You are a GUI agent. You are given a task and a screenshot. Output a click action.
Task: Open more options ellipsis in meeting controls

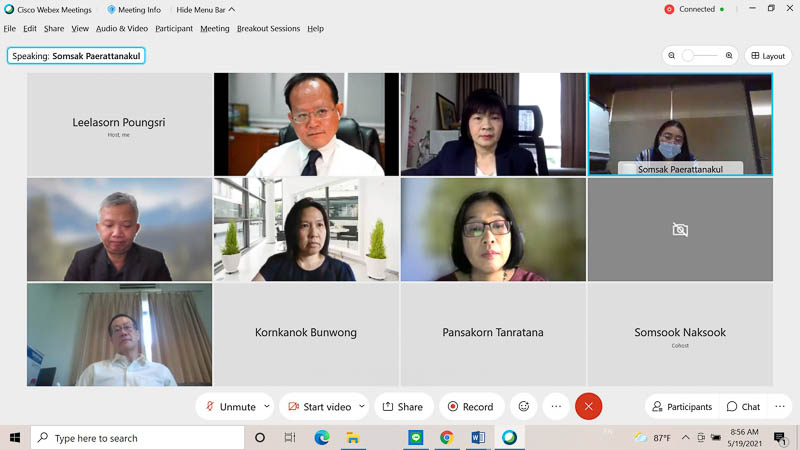click(x=556, y=406)
